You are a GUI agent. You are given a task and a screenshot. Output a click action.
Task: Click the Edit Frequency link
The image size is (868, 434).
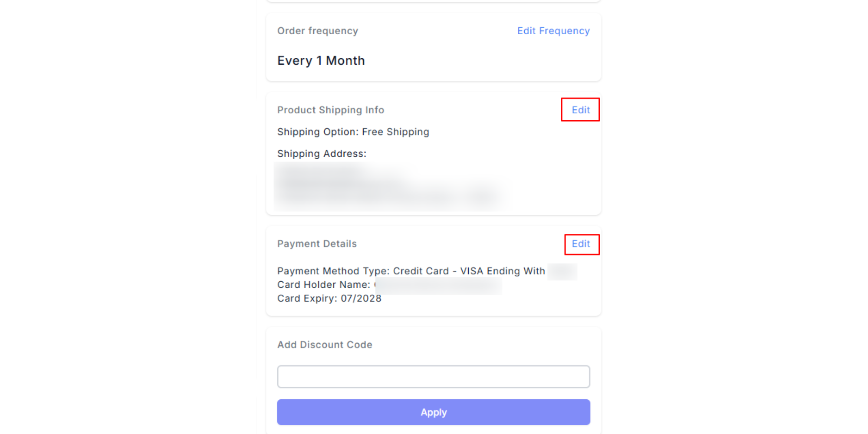[x=553, y=31]
